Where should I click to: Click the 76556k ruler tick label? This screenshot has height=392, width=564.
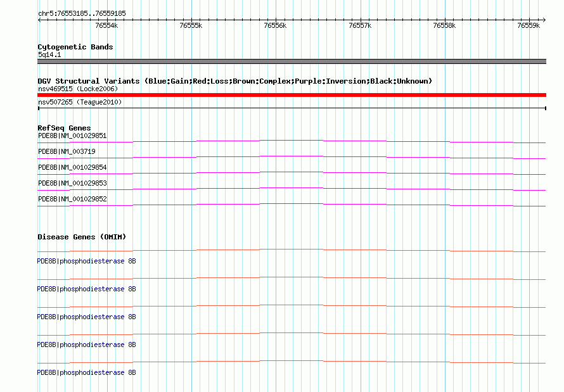[275, 25]
